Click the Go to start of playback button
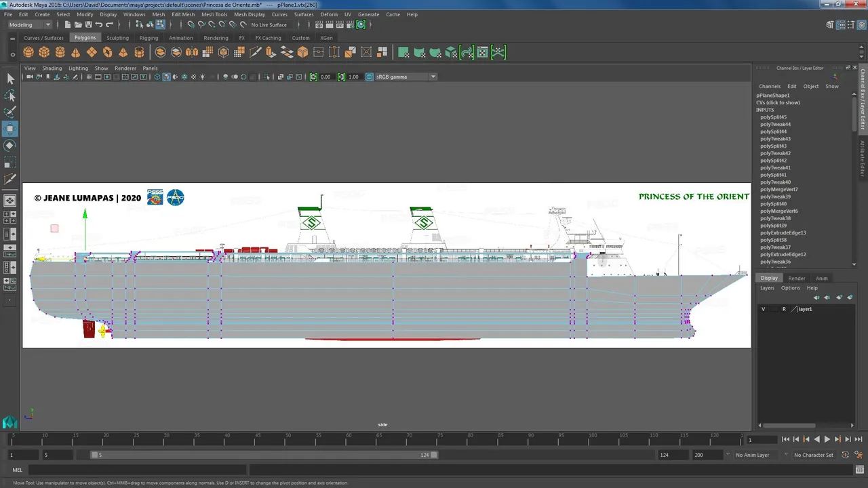This screenshot has height=488, width=868. coord(786,439)
